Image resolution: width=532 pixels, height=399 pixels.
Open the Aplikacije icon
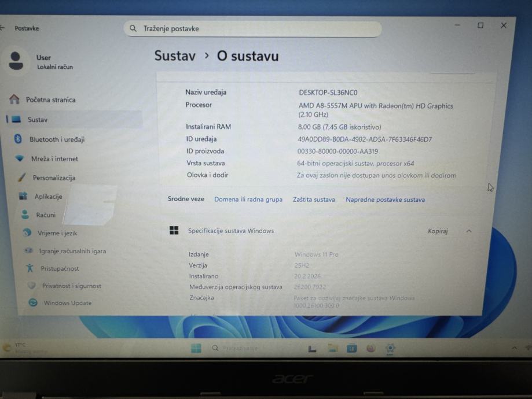pyautogui.click(x=23, y=196)
